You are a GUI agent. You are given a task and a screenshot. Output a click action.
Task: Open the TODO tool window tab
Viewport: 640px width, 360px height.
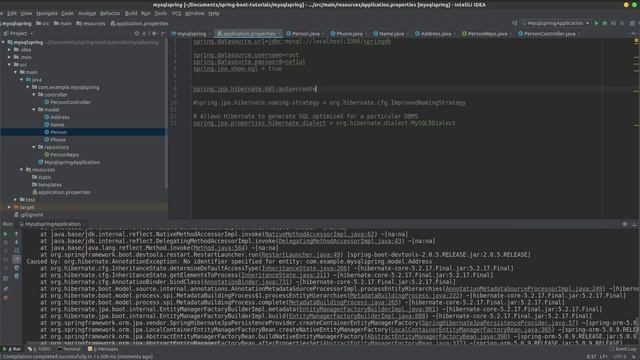click(x=39, y=349)
